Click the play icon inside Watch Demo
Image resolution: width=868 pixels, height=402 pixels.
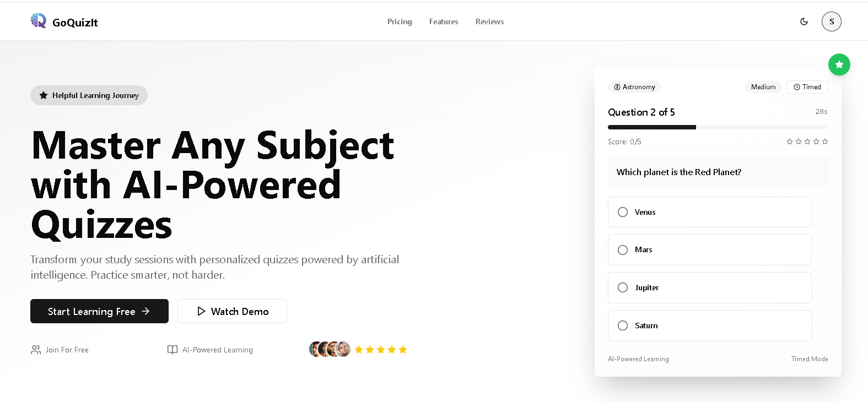tap(203, 311)
